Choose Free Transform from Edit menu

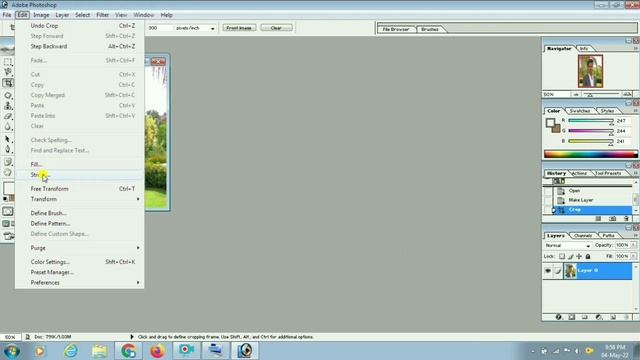[x=80, y=189]
